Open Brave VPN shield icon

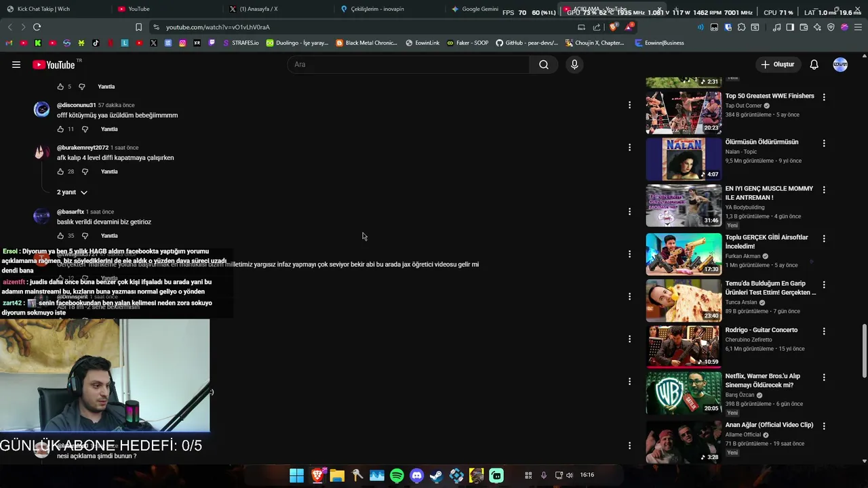tap(831, 27)
